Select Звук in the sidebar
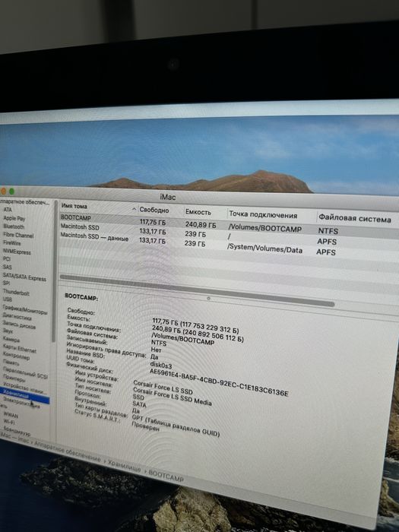Screen dimensions: 399x532 point(8,331)
